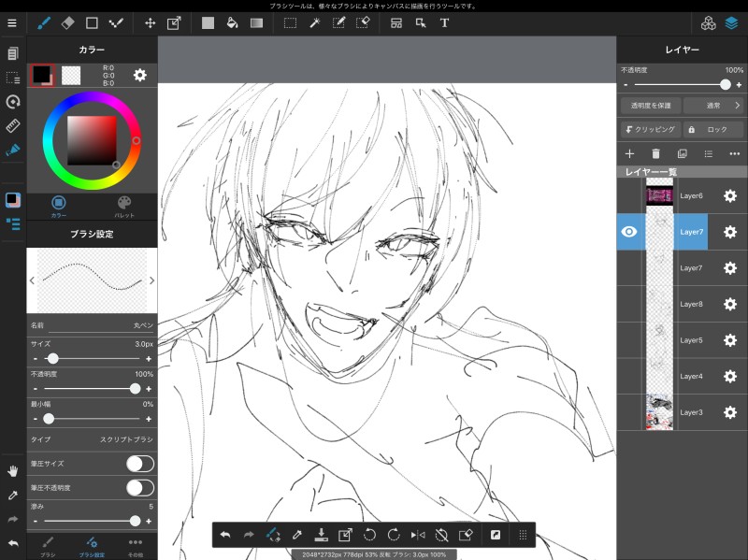748x560 pixels.
Task: Delete layer with trash icon
Action: point(655,153)
